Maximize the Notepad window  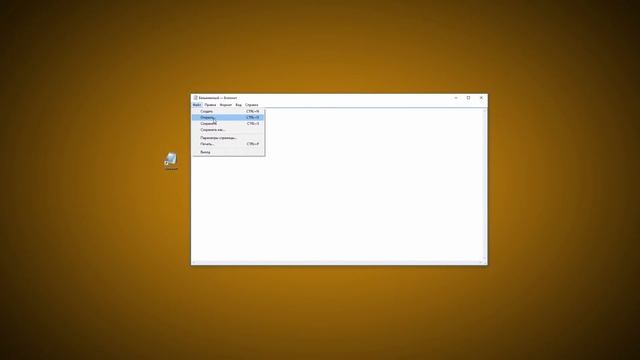click(x=469, y=98)
